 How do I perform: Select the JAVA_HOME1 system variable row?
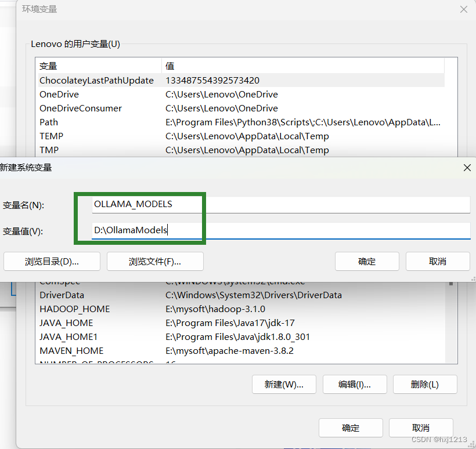coord(241,337)
